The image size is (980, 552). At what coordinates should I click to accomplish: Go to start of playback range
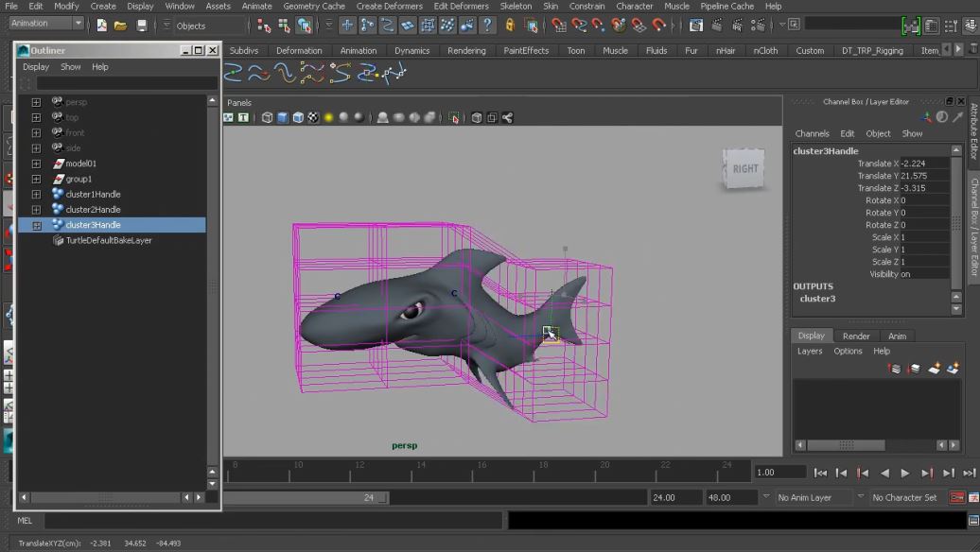pyautogui.click(x=820, y=474)
